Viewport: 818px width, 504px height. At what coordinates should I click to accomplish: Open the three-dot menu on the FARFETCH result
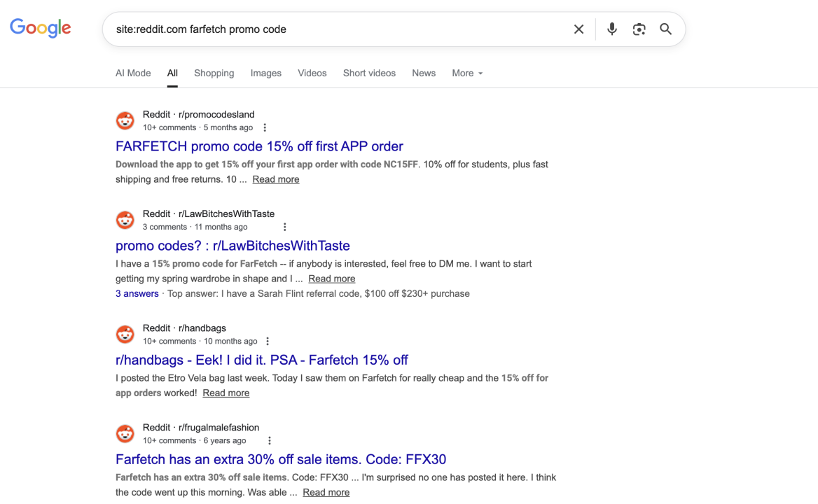click(x=265, y=127)
